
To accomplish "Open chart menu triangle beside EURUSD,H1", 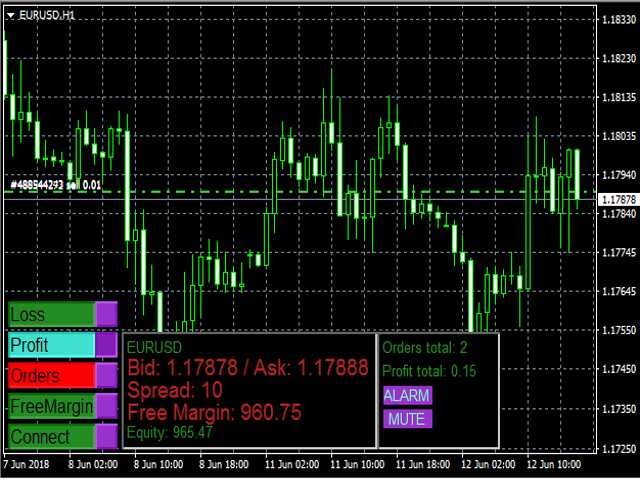I will point(11,16).
